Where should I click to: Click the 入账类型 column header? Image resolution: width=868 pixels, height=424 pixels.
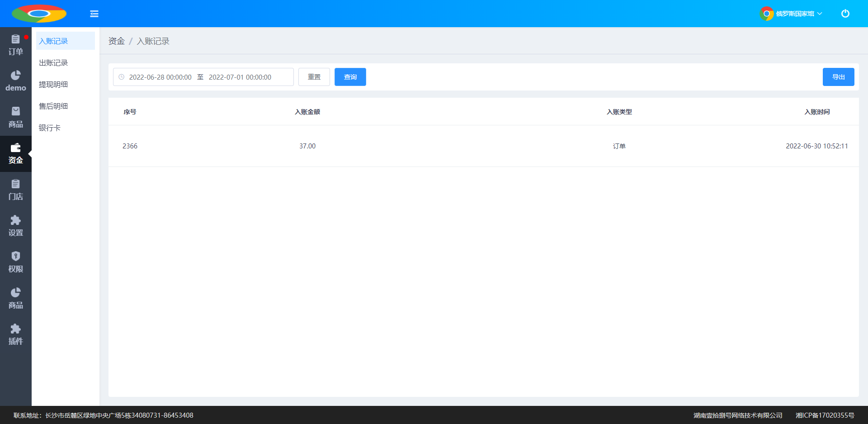coord(619,112)
